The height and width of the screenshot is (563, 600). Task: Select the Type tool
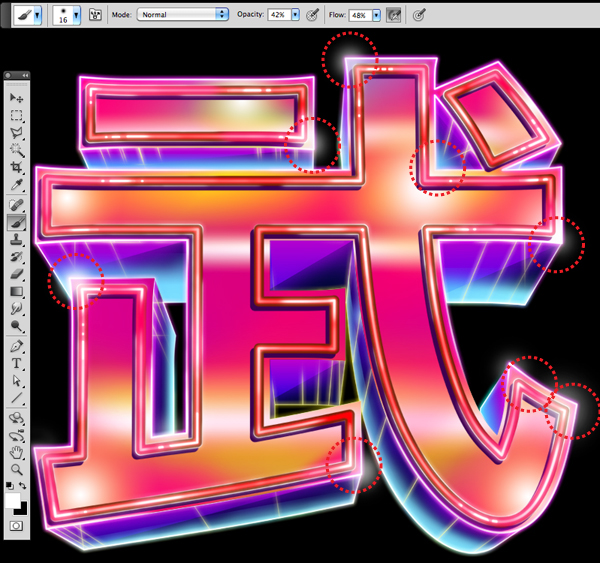(16, 364)
